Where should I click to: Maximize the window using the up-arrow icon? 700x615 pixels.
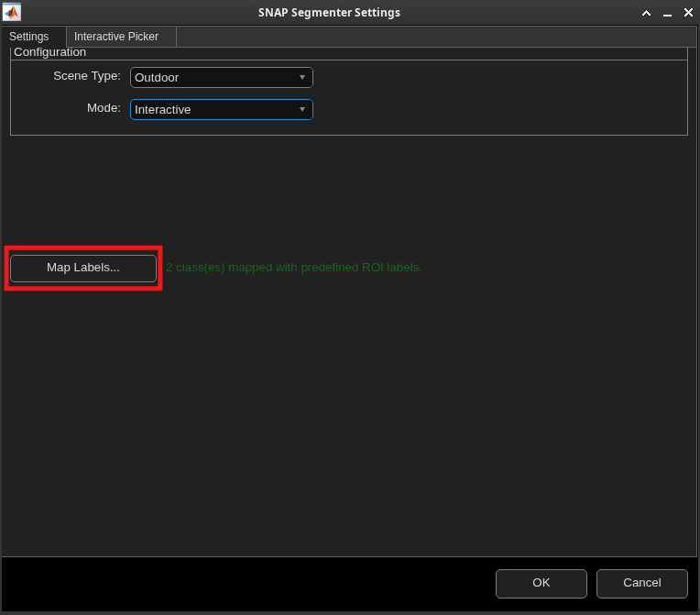coord(646,13)
